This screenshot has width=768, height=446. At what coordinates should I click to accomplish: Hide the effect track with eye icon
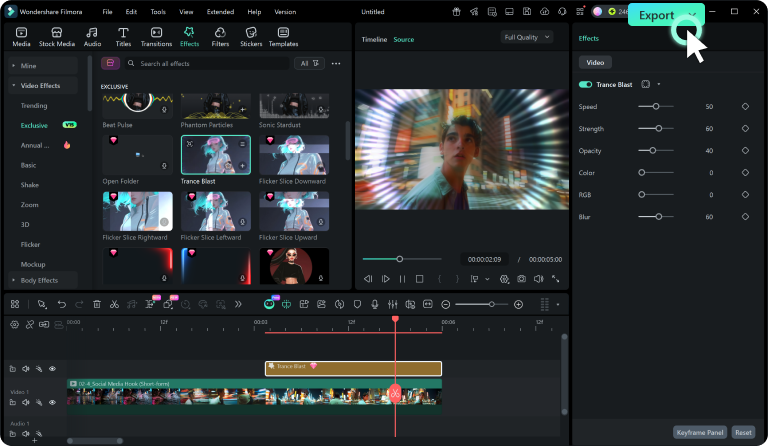coord(52,369)
